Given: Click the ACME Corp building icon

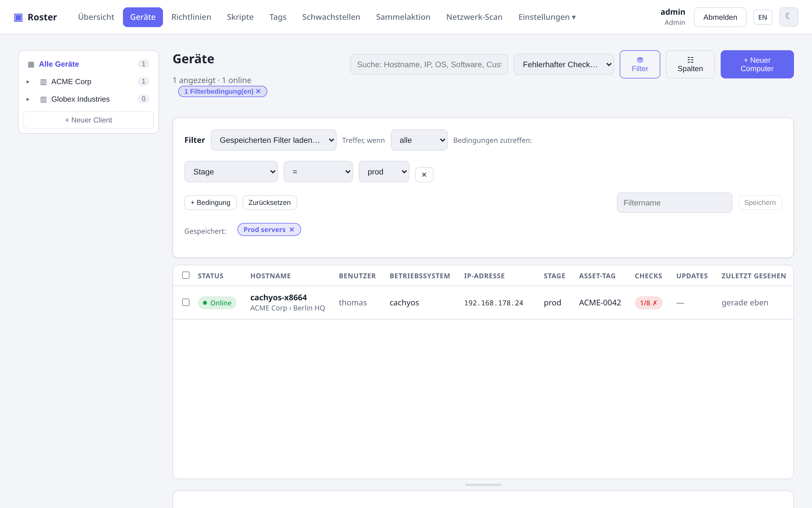Looking at the screenshot, I should click(x=43, y=82).
